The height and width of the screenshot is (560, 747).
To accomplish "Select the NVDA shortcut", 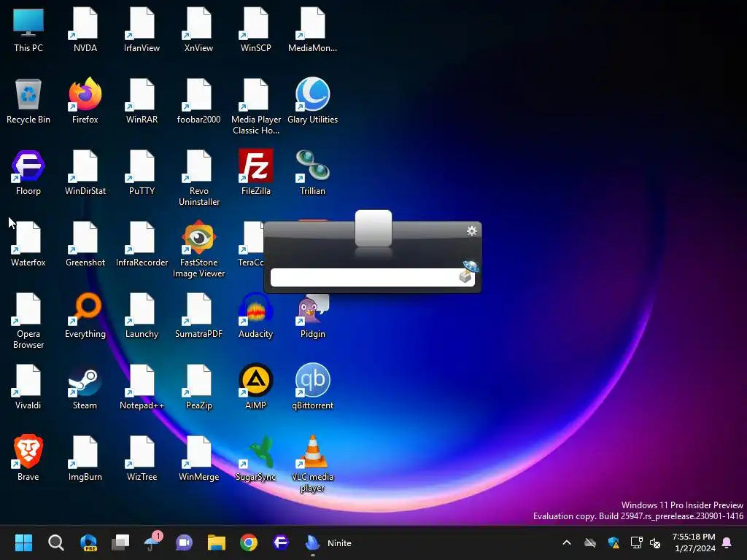I will click(x=85, y=30).
